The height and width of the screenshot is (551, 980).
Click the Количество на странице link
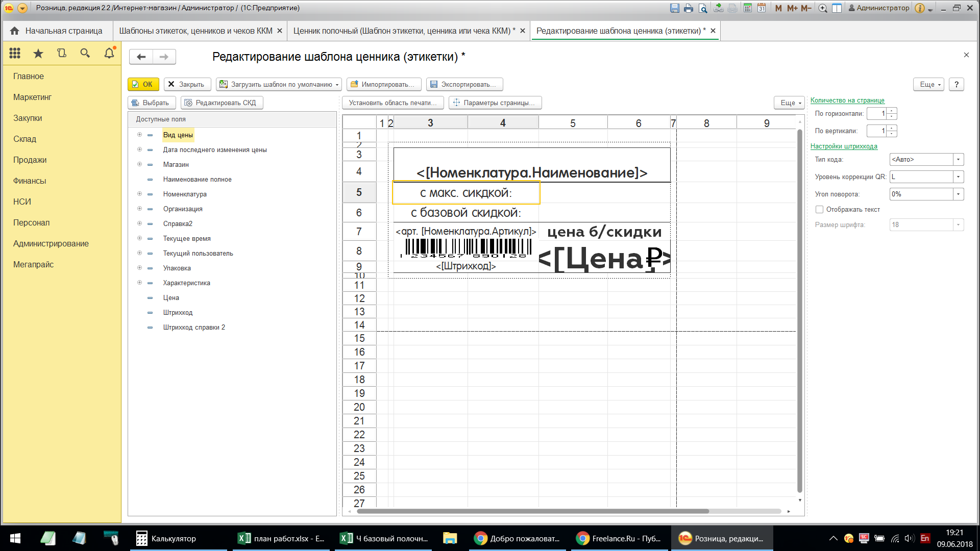click(847, 101)
